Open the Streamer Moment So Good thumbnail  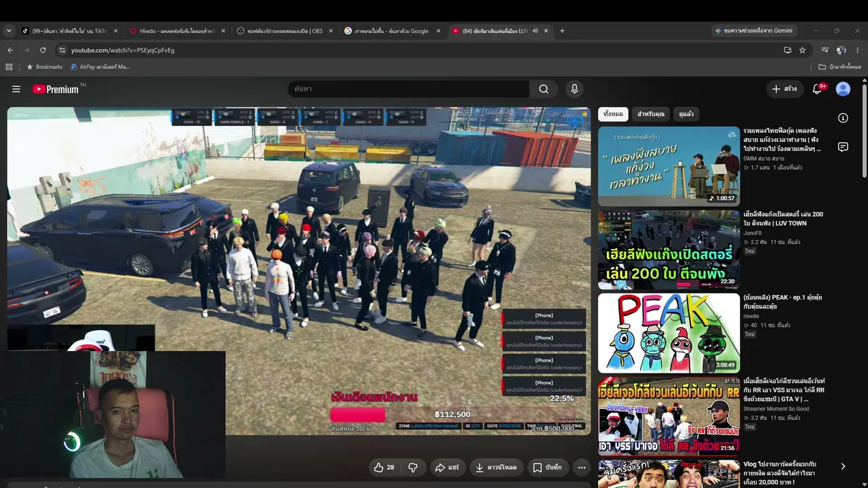pos(669,416)
